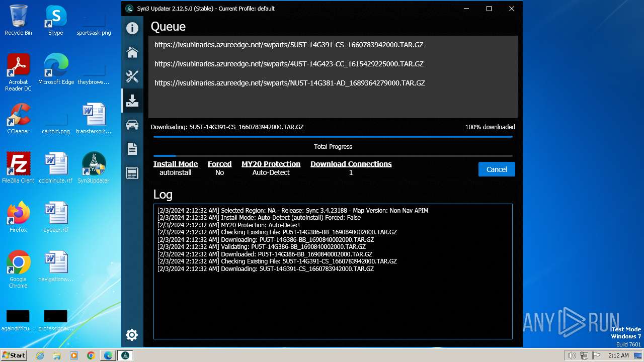
Task: Click the network tray icon
Action: [x=584, y=355]
